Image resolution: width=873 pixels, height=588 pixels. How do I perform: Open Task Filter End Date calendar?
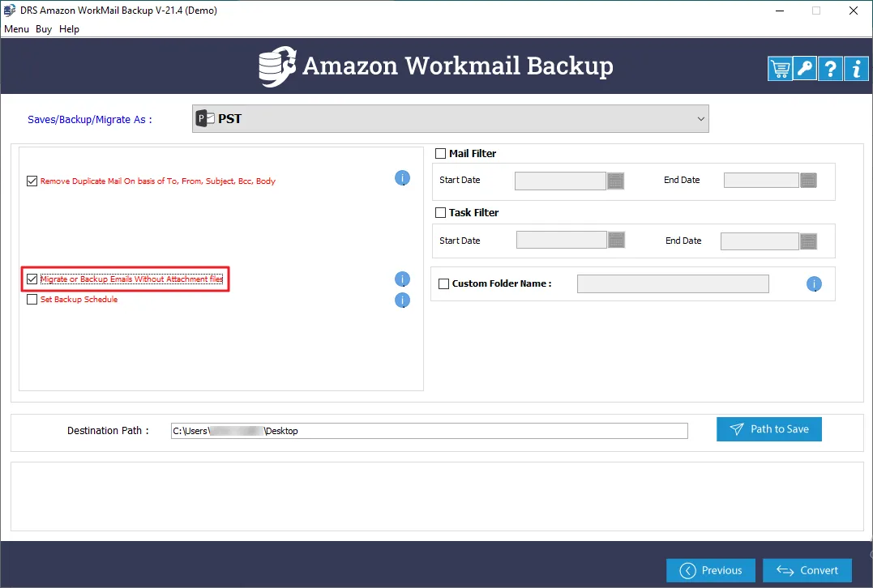[808, 241]
